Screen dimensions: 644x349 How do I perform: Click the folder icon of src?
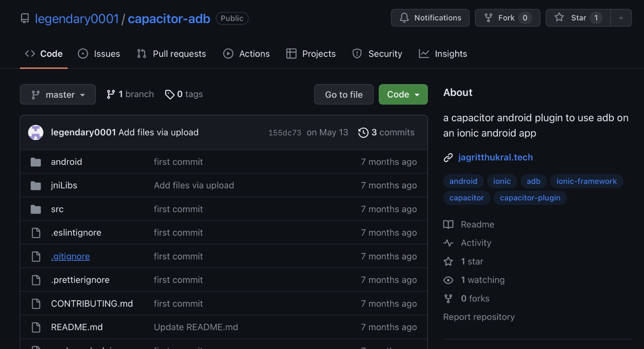36,209
